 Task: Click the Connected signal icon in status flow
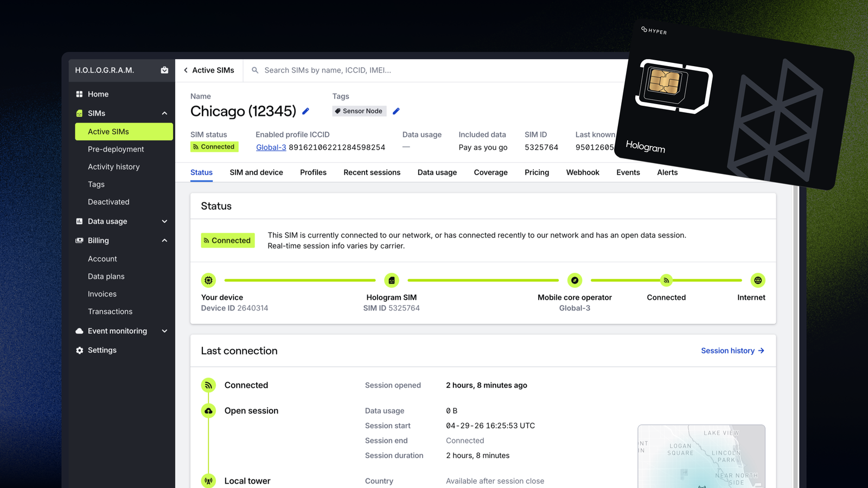[x=666, y=280]
